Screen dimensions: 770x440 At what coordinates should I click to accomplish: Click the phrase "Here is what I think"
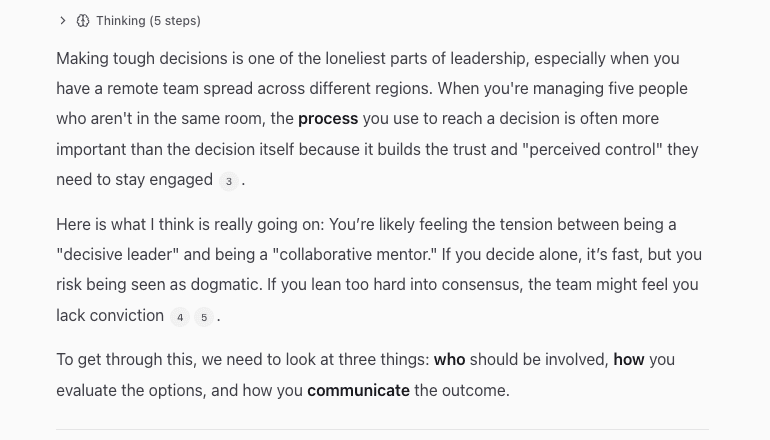[x=130, y=224]
